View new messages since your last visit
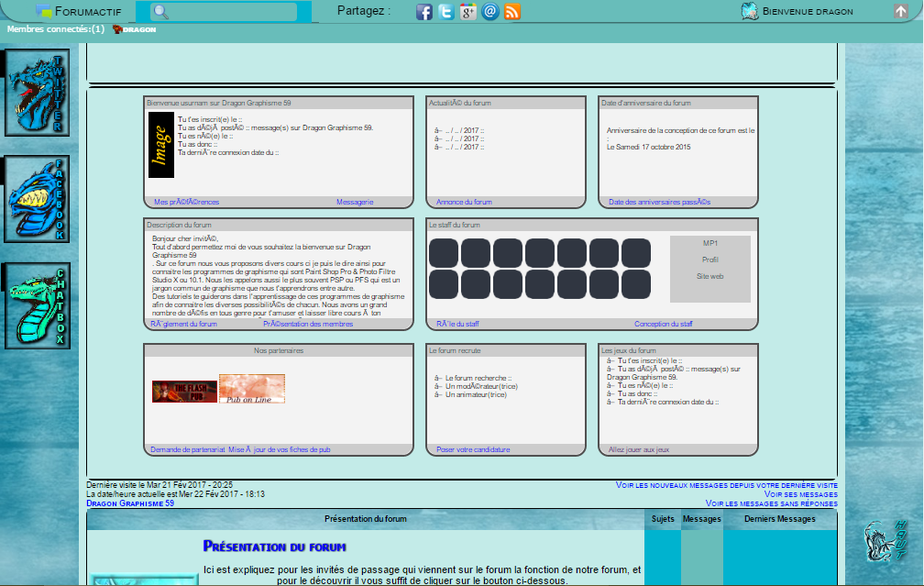Image resolution: width=924 pixels, height=586 pixels. [726, 484]
